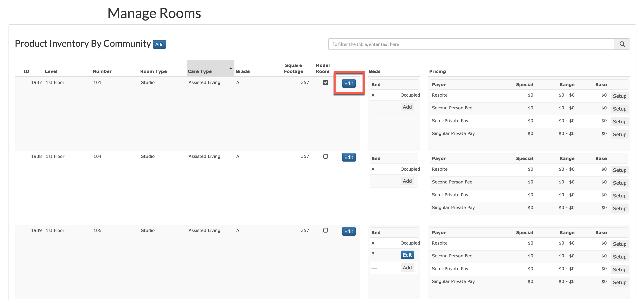Viewport: 644px width, 301px height.
Task: Click the Care Type sort arrow
Action: coord(231,68)
